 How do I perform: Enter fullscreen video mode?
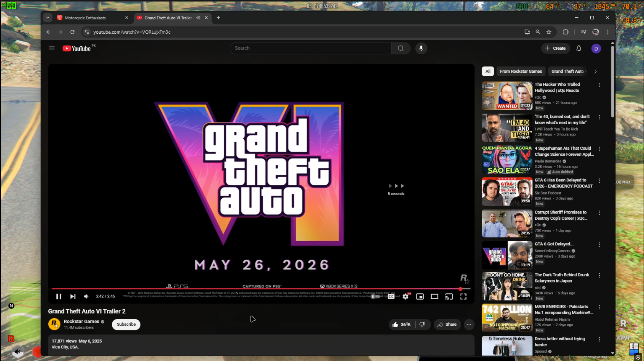click(464, 296)
